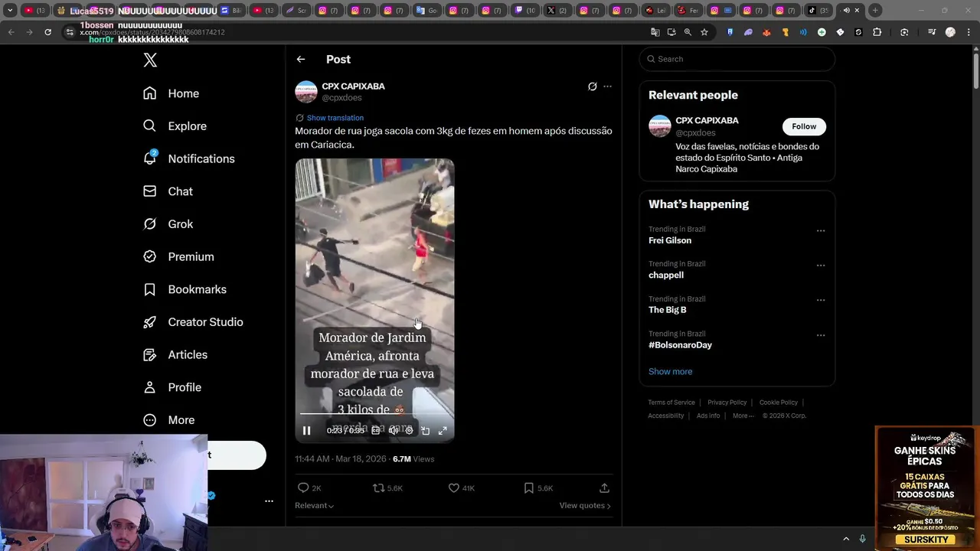Follow CPX CAPIXABA
Viewport: 980px width, 551px height.
point(804,126)
